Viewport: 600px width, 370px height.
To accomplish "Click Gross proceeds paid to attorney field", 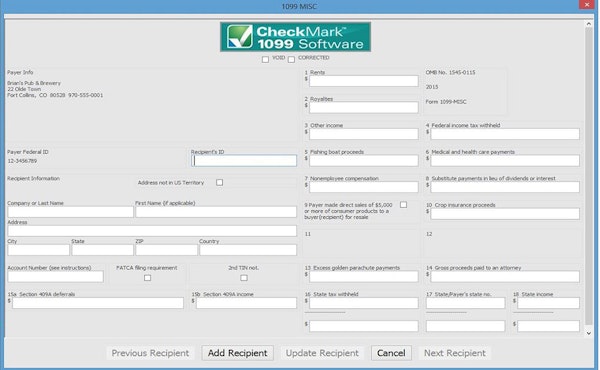I will pos(505,276).
